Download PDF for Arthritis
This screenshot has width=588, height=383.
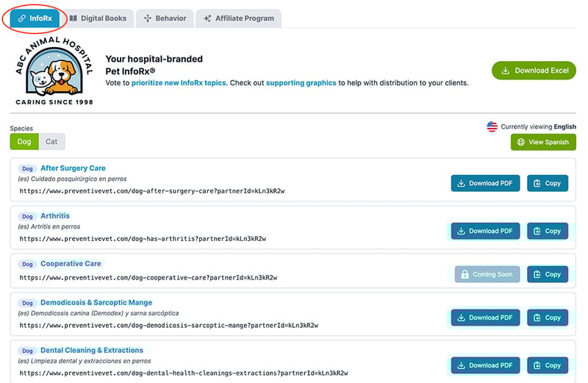tap(485, 231)
